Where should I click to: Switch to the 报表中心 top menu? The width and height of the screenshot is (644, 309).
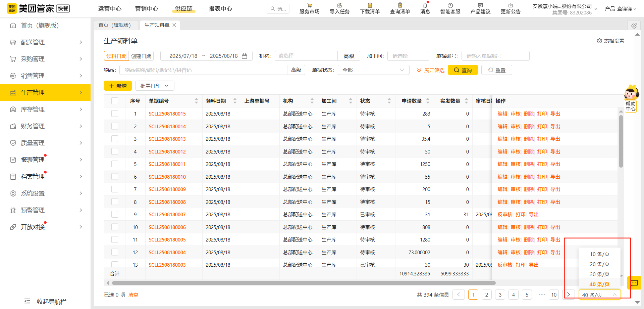pos(220,9)
